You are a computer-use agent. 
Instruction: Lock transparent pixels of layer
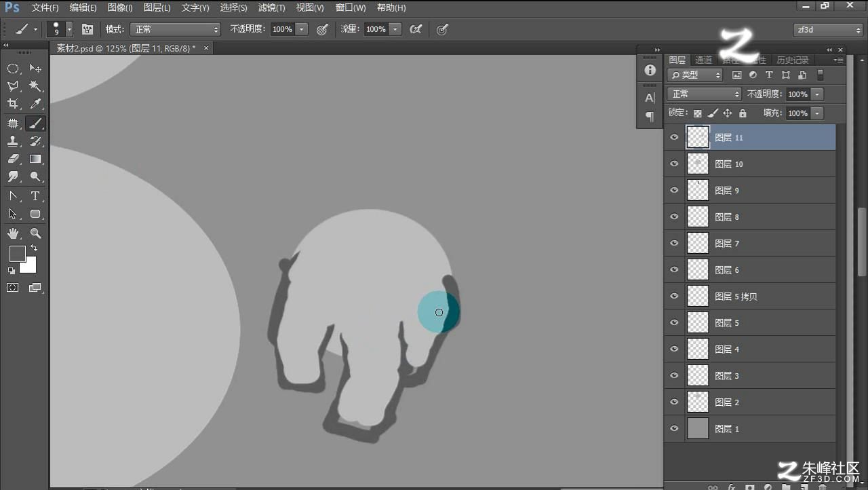[x=698, y=113]
